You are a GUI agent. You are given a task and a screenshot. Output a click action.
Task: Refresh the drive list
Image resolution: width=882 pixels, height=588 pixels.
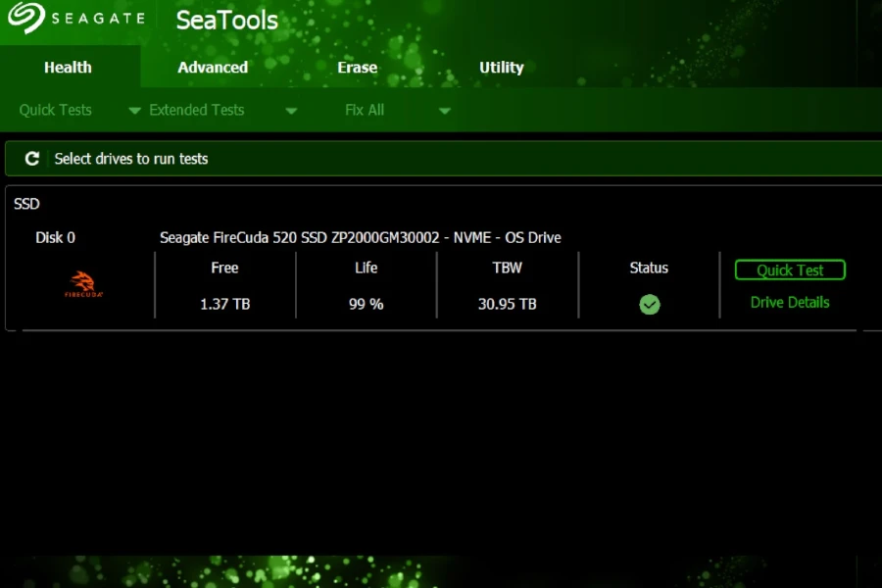(32, 159)
